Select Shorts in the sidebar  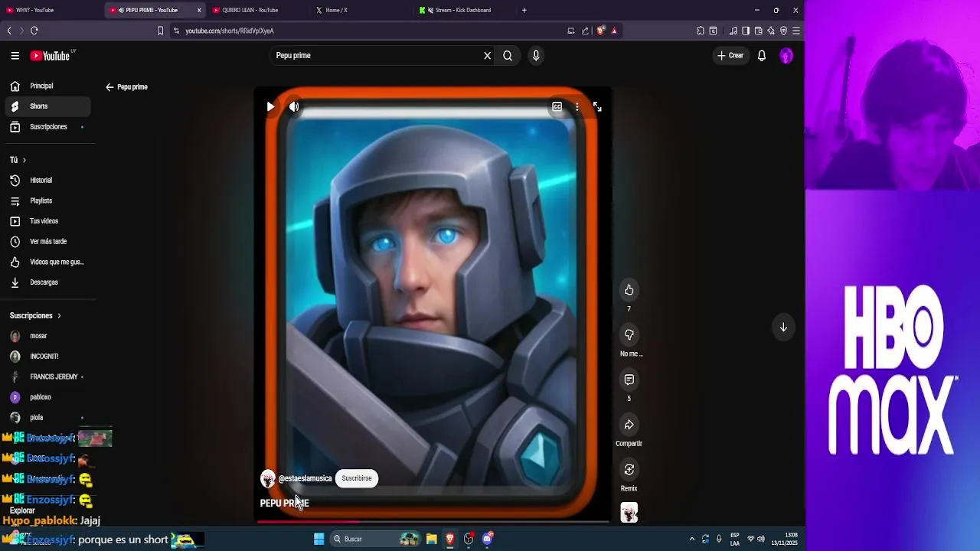(47, 106)
